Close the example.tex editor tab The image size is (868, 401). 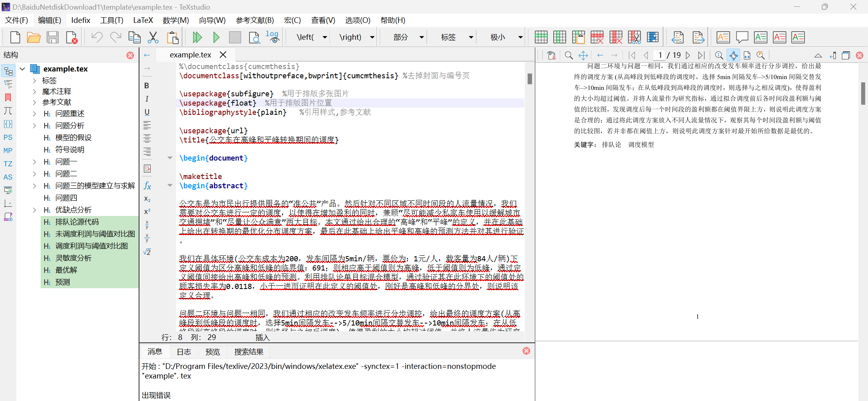(x=223, y=55)
